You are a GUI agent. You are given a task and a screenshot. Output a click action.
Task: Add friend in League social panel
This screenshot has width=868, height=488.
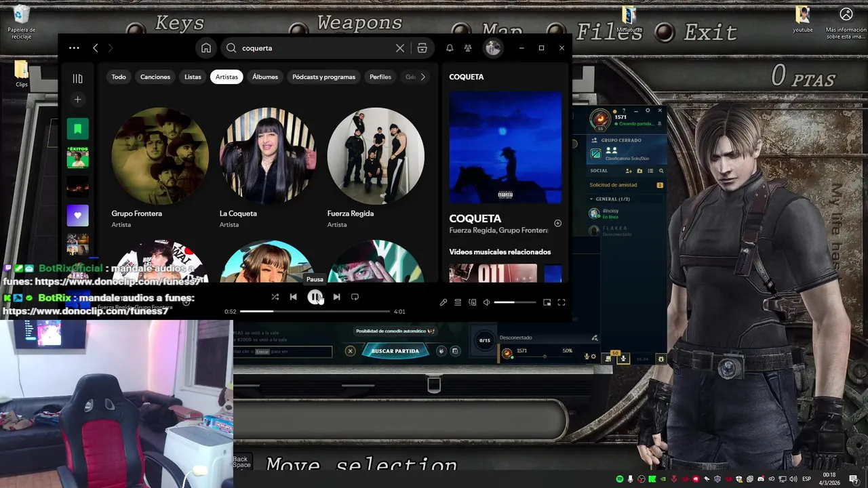(629, 171)
